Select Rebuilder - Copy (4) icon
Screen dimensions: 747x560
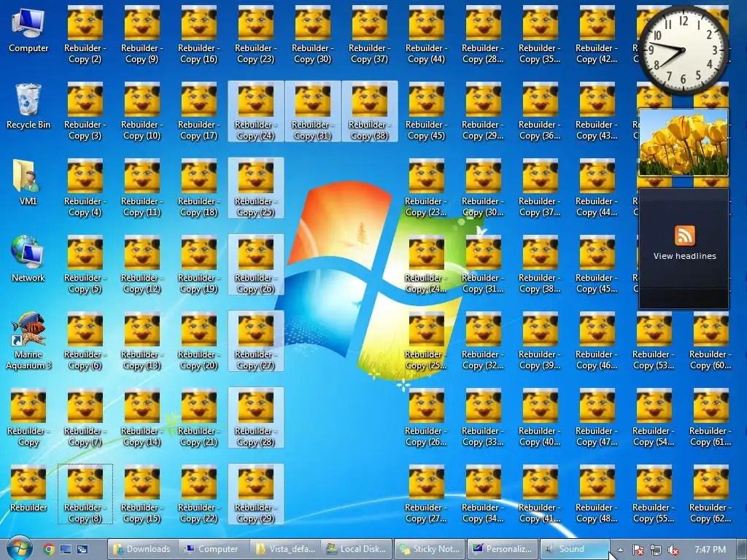(85, 188)
